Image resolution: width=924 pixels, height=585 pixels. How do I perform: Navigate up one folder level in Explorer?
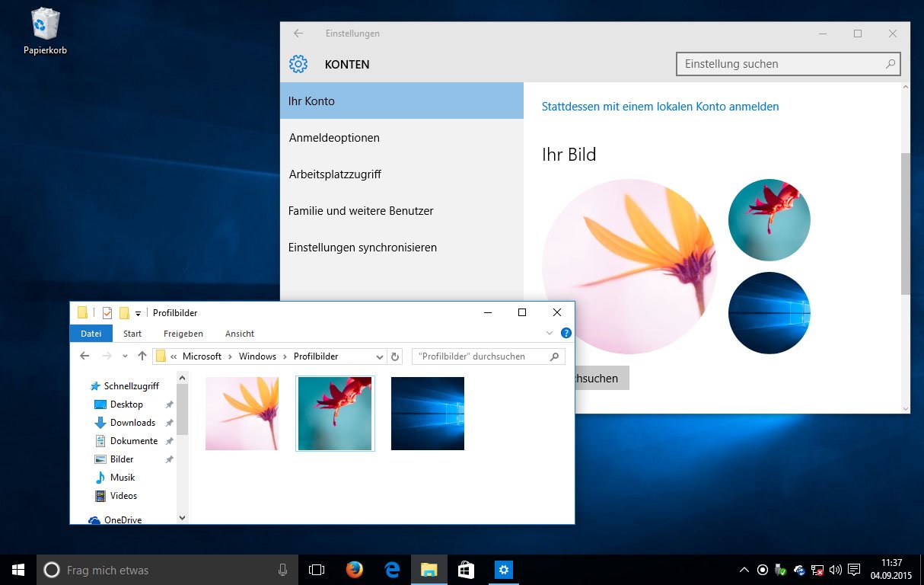click(142, 356)
